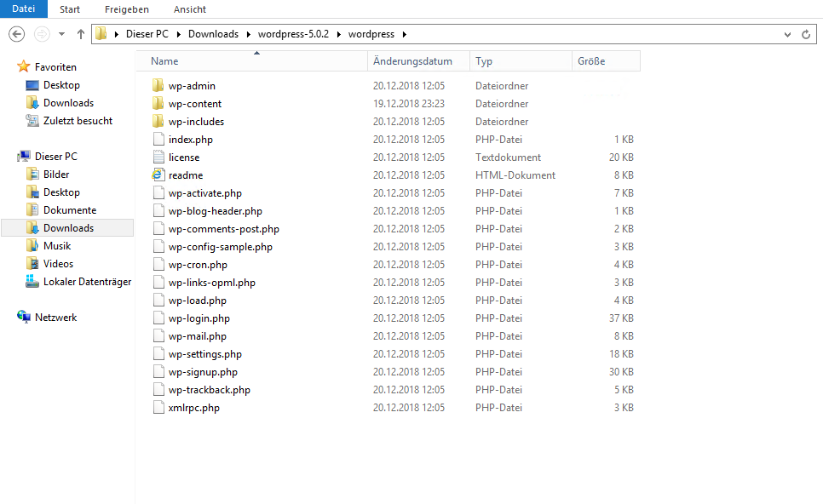Open Downloads under Favoriten
This screenshot has width=823, height=504.
click(68, 103)
